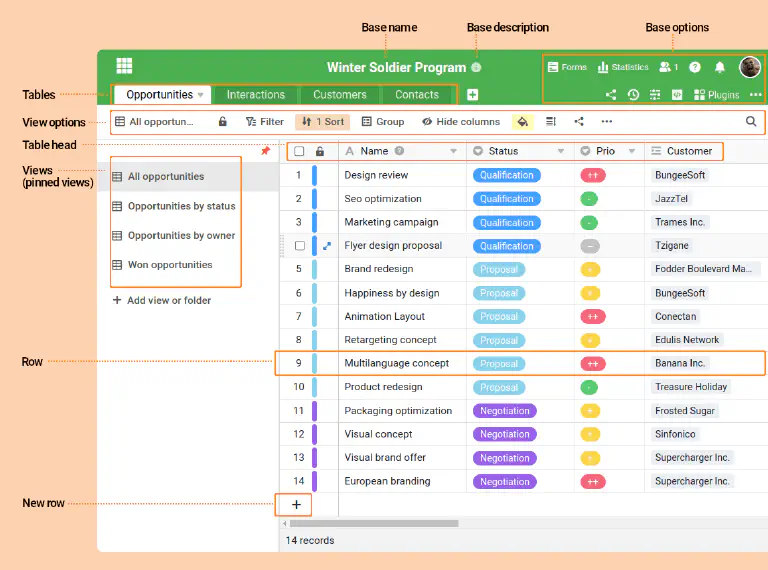768x570 pixels.
Task: Expand the Status column dropdown arrow
Action: click(x=560, y=152)
